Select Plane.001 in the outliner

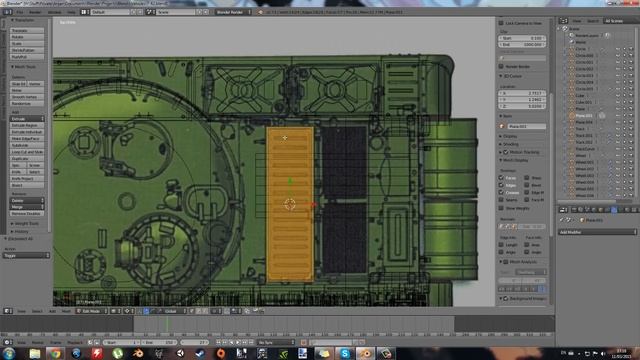coord(584,116)
